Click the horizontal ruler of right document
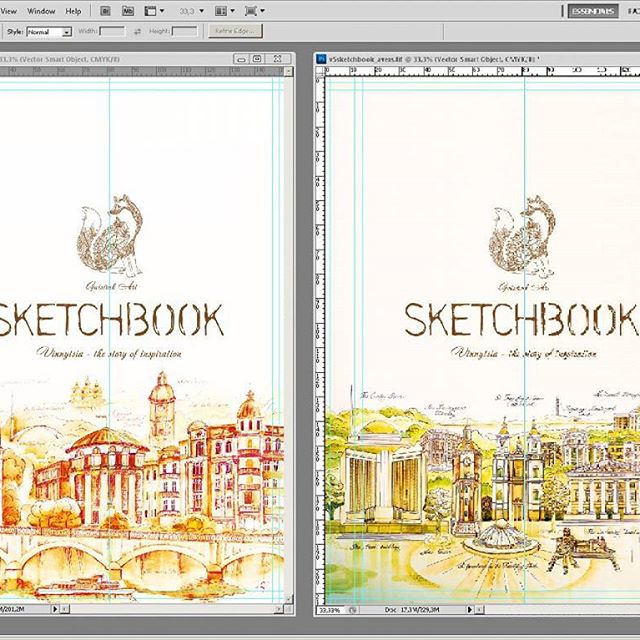The height and width of the screenshot is (640, 640). pos(482,71)
